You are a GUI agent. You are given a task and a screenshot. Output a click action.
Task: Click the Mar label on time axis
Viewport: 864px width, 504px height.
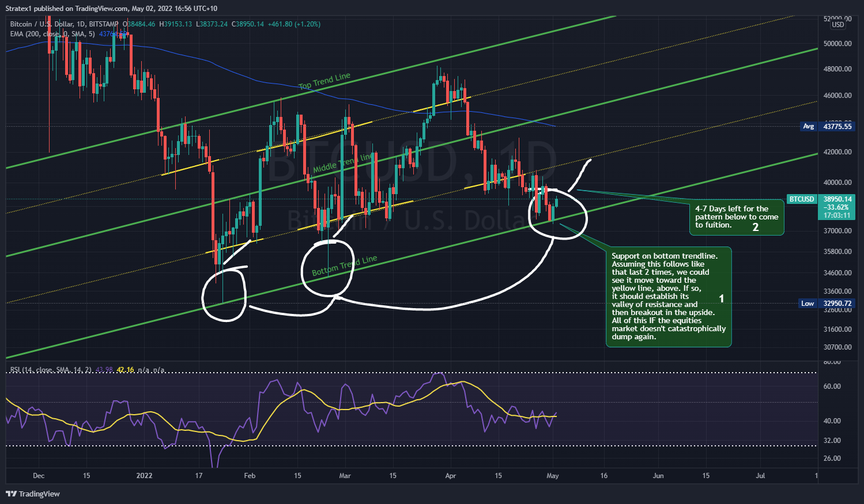[x=345, y=476]
